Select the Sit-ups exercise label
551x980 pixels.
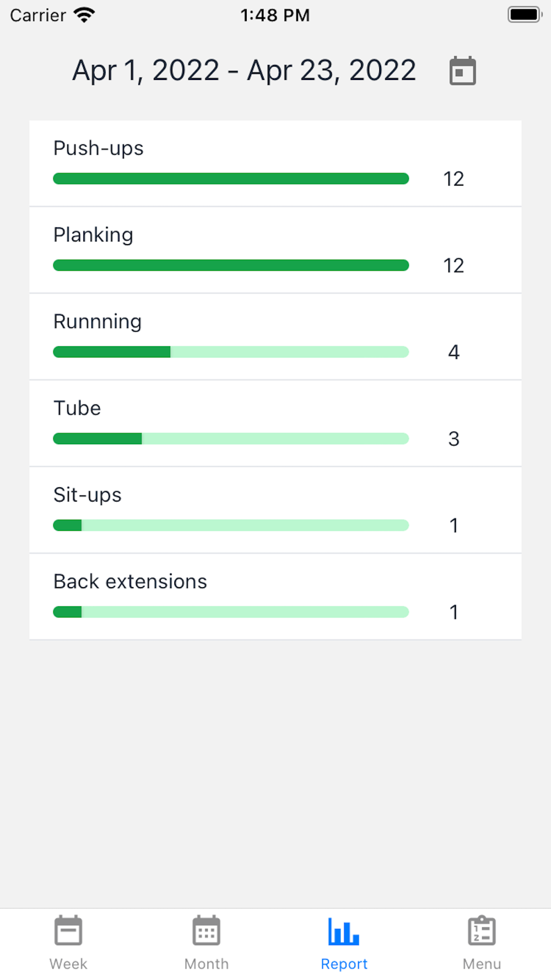[87, 495]
